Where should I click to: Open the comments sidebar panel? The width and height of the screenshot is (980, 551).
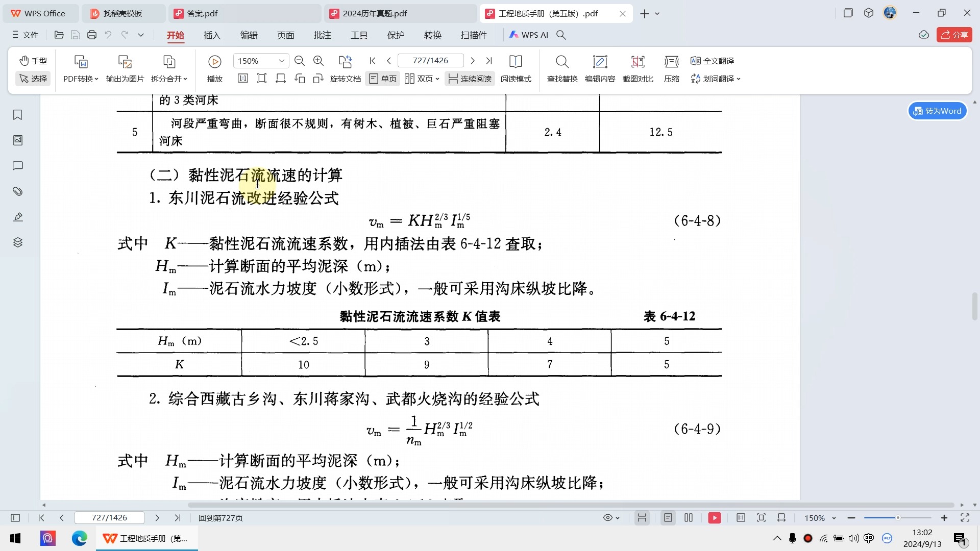pos(18,166)
